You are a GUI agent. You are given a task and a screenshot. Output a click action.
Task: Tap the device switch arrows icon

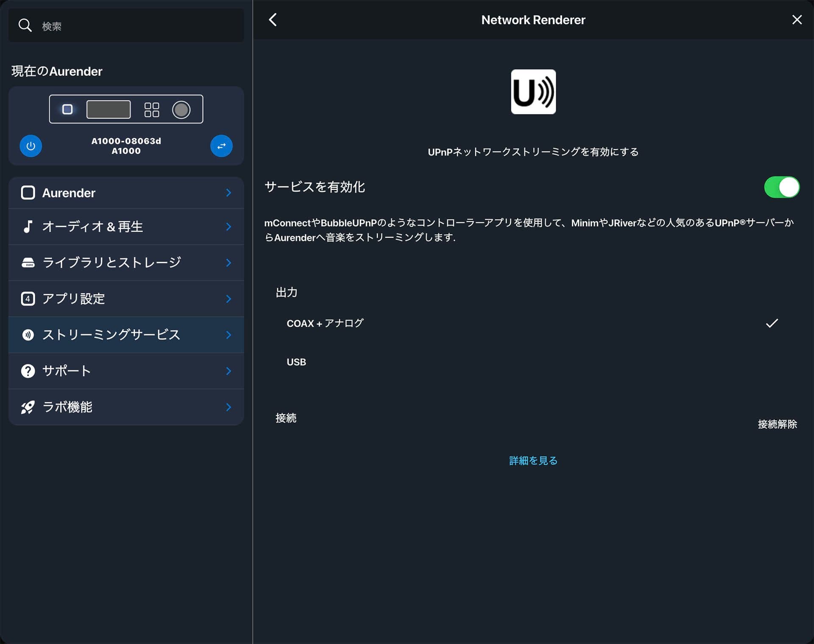pos(222,146)
